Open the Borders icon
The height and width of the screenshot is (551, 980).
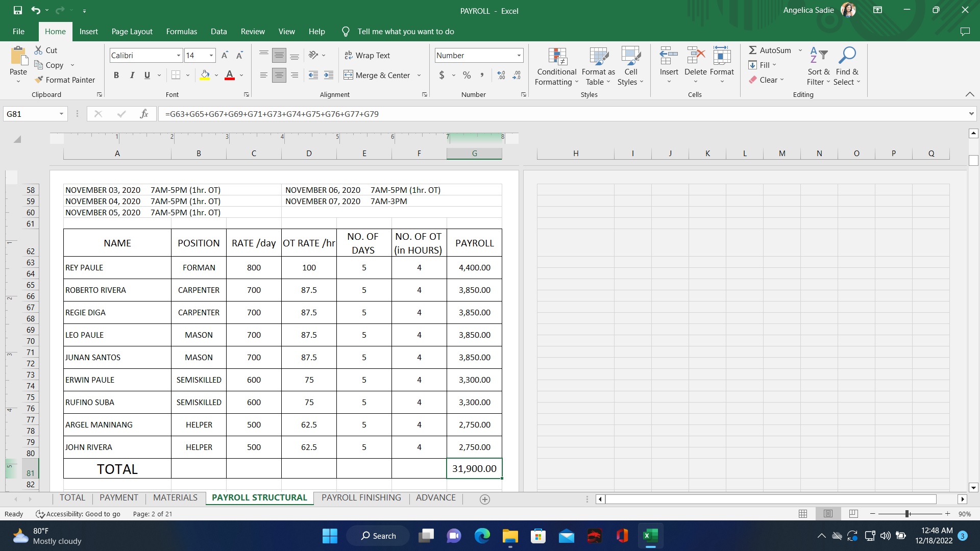click(176, 75)
